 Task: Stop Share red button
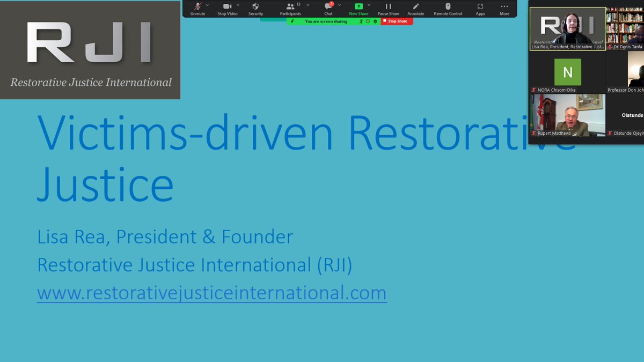coord(397,21)
